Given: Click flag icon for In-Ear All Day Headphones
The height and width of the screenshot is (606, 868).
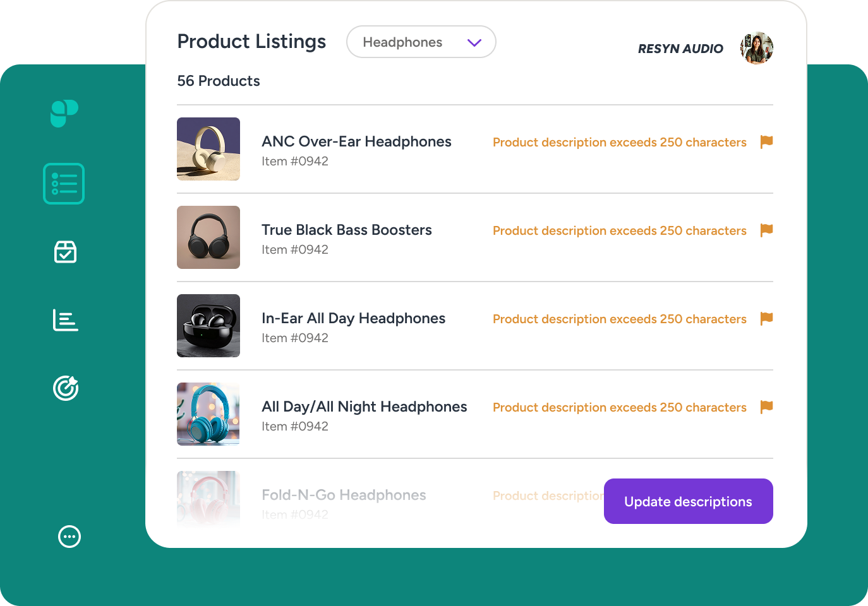Looking at the screenshot, I should coord(766,319).
